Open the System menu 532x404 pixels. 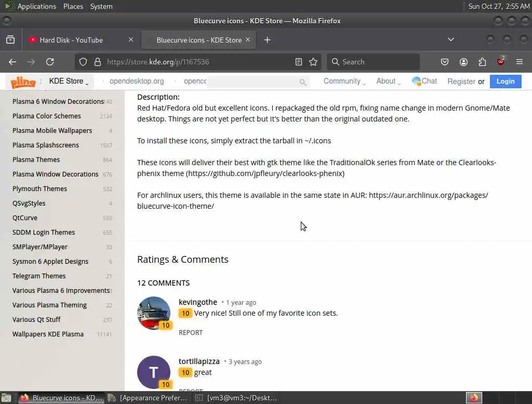101,6
